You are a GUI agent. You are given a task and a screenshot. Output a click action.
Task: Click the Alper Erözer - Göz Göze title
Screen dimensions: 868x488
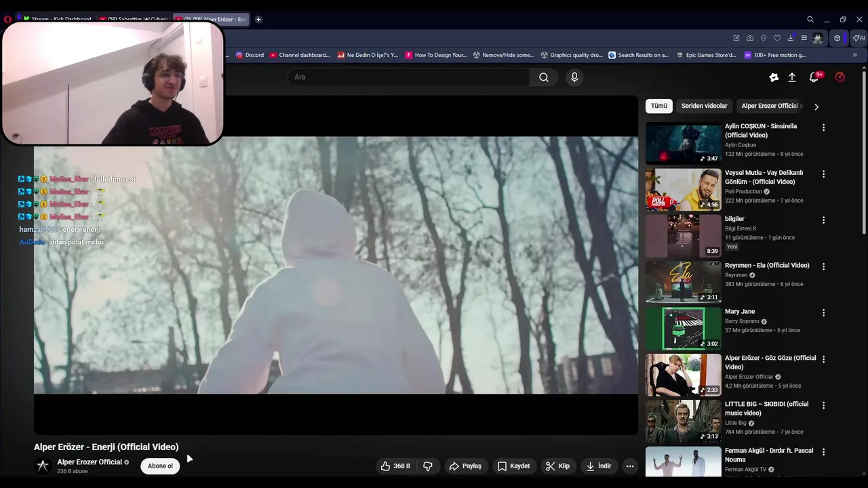(770, 363)
